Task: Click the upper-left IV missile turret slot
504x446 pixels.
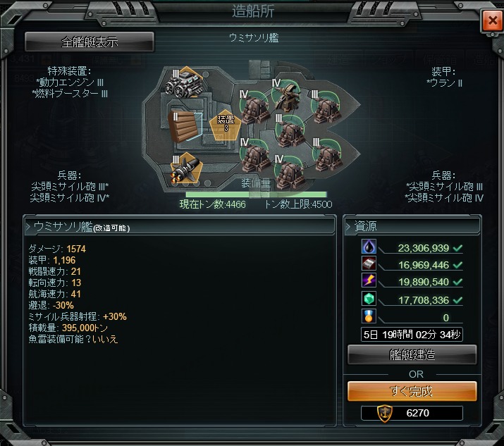Action: (255, 108)
